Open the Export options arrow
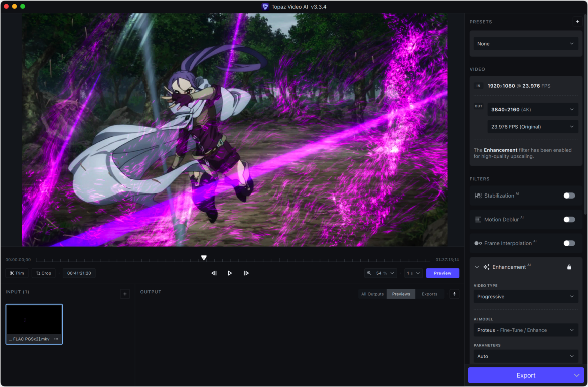Viewport: 588px width, 387px height. click(x=577, y=375)
